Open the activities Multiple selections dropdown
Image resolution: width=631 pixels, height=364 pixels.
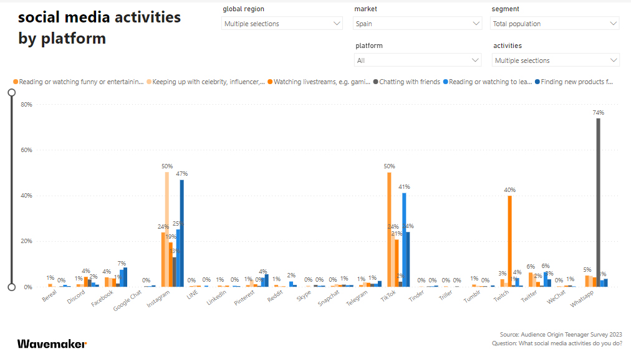tap(555, 60)
